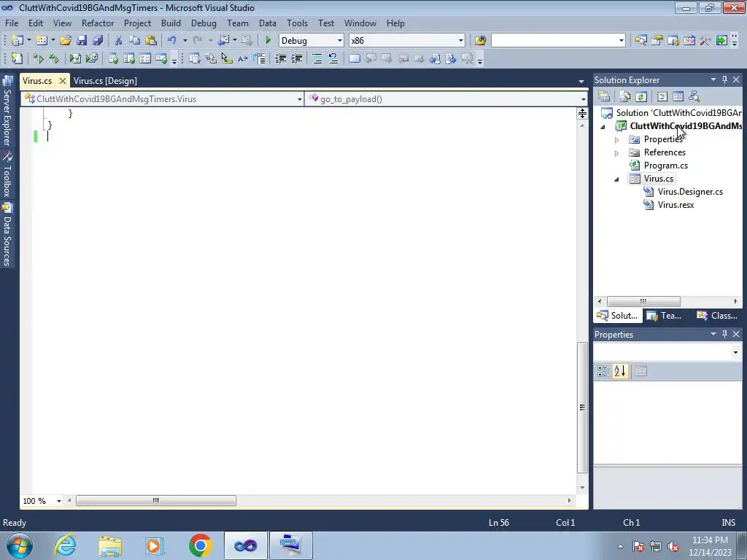Select Virus.resx in Solution Explorer
The width and height of the screenshot is (747, 560).
676,205
